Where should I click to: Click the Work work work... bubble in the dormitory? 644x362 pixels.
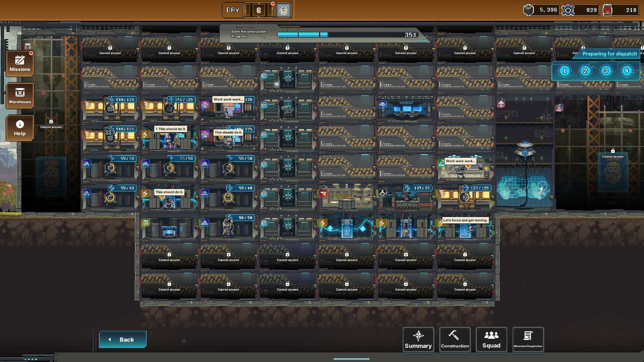tap(460, 161)
